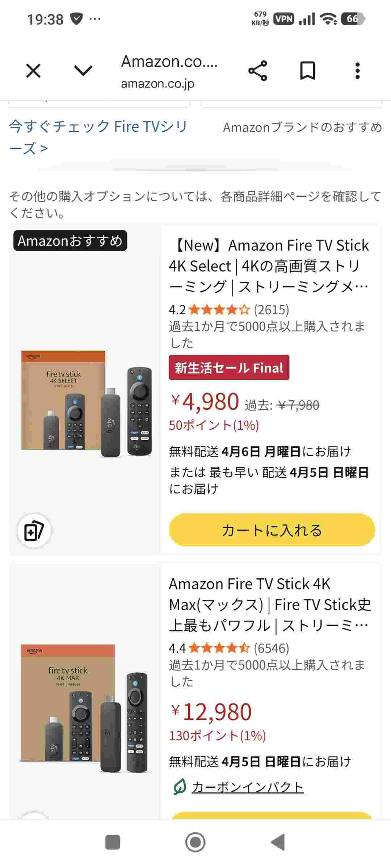The height and width of the screenshot is (868, 391).
Task: Tap the add-to-compare icon on 4K Select
Action: [34, 531]
